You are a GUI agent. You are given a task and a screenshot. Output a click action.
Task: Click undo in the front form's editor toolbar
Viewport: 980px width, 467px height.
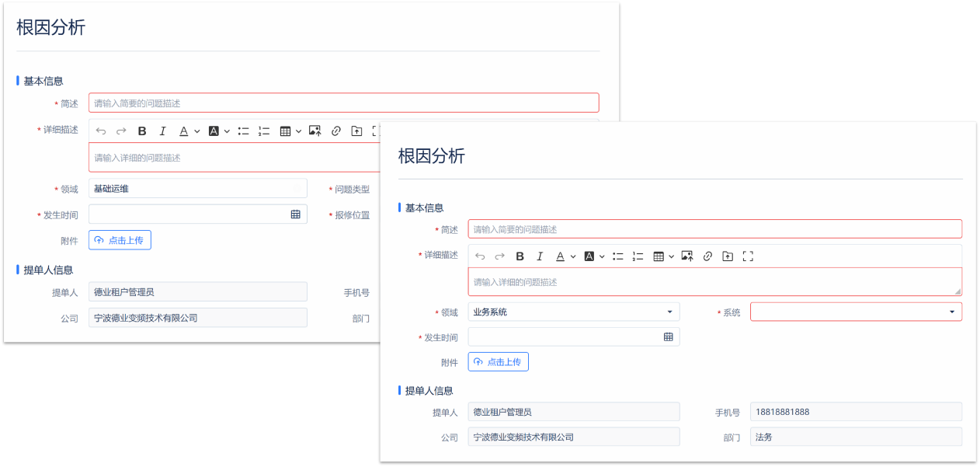coord(480,256)
